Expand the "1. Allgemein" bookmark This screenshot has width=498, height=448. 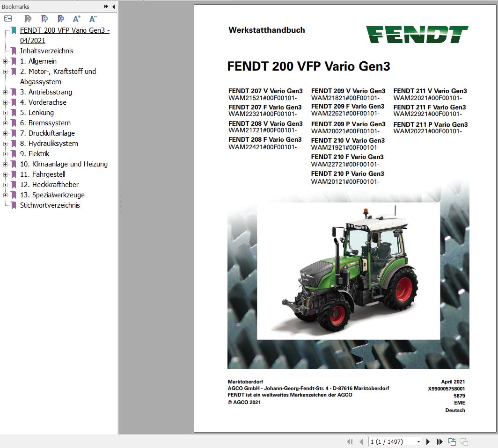pos(4,61)
